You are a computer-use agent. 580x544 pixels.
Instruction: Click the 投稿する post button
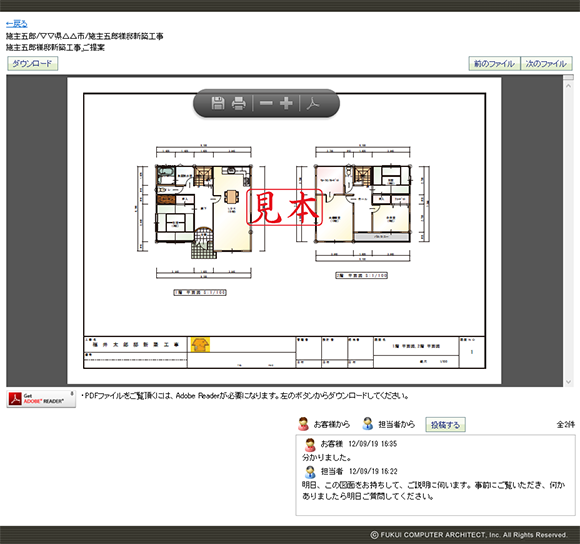point(445,425)
